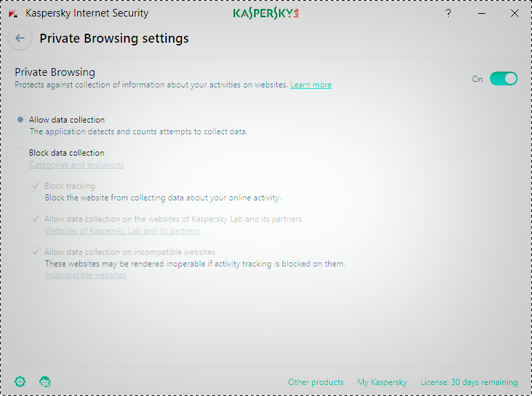
Task: Open the support agent face icon
Action: pyautogui.click(x=45, y=382)
